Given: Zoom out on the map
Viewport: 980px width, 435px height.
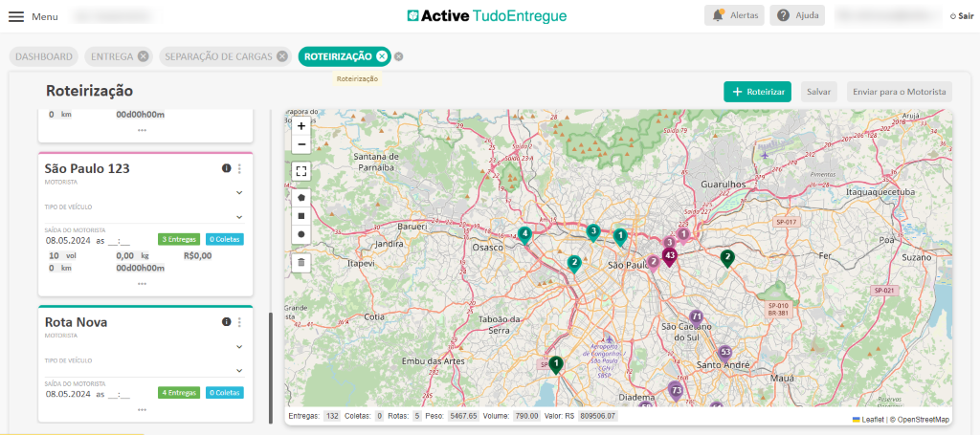Looking at the screenshot, I should 301,144.
